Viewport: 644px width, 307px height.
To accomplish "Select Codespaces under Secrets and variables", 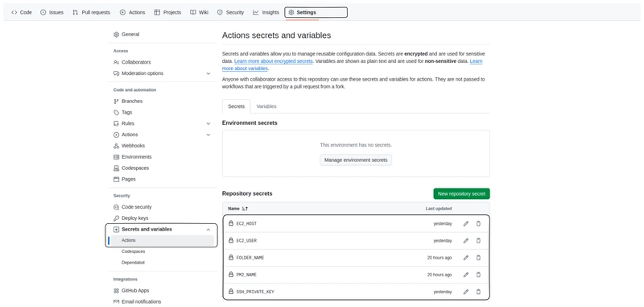I will click(133, 251).
